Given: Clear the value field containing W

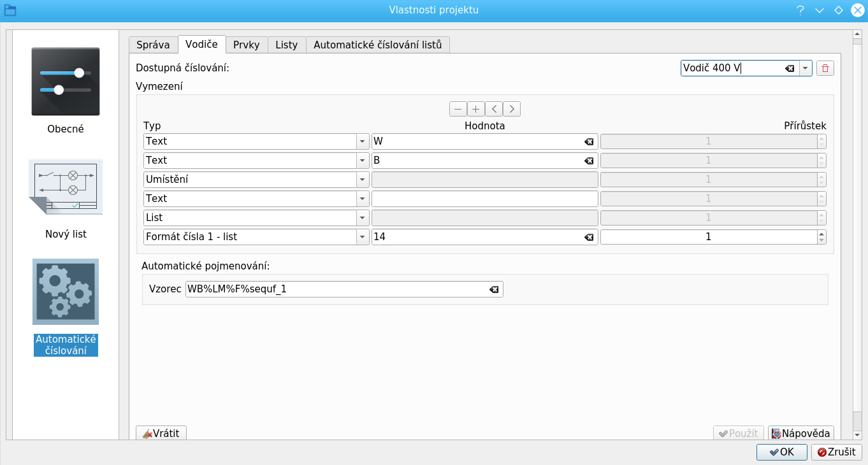Looking at the screenshot, I should (589, 141).
